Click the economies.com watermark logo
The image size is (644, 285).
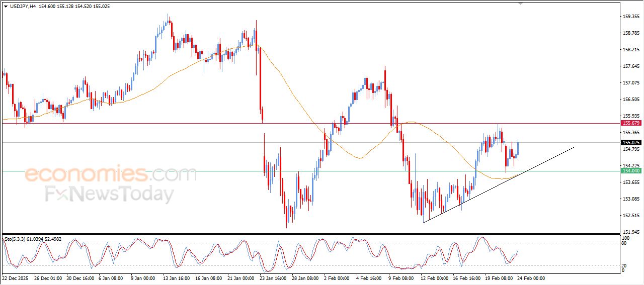click(x=111, y=175)
